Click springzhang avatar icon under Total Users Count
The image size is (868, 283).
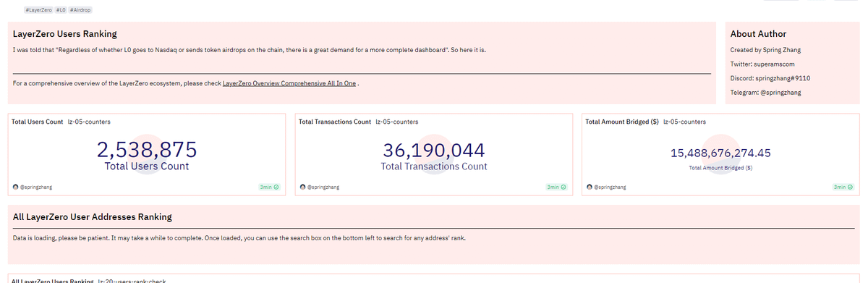click(16, 187)
